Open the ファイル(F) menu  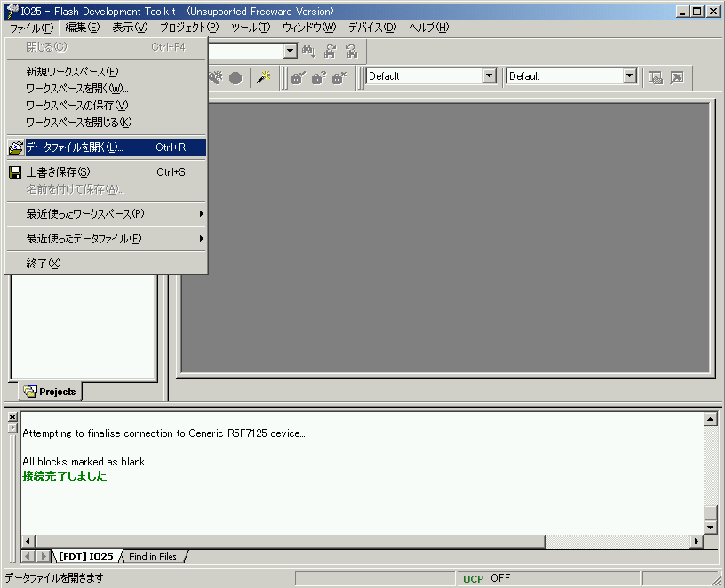31,28
